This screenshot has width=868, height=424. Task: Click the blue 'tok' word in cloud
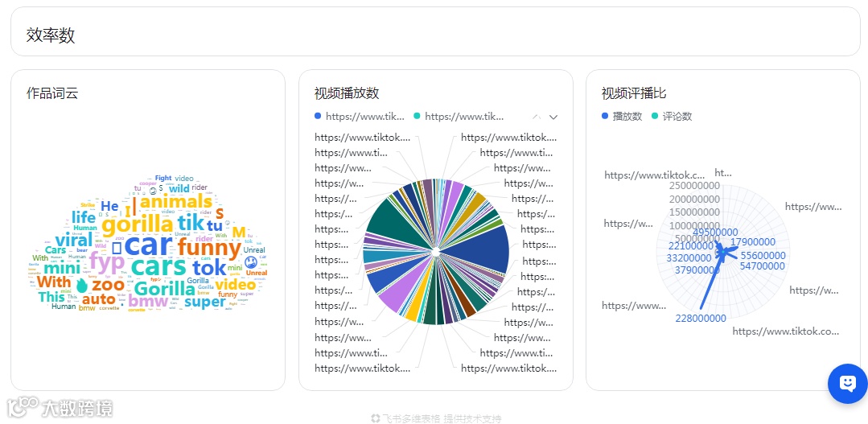coord(209,268)
